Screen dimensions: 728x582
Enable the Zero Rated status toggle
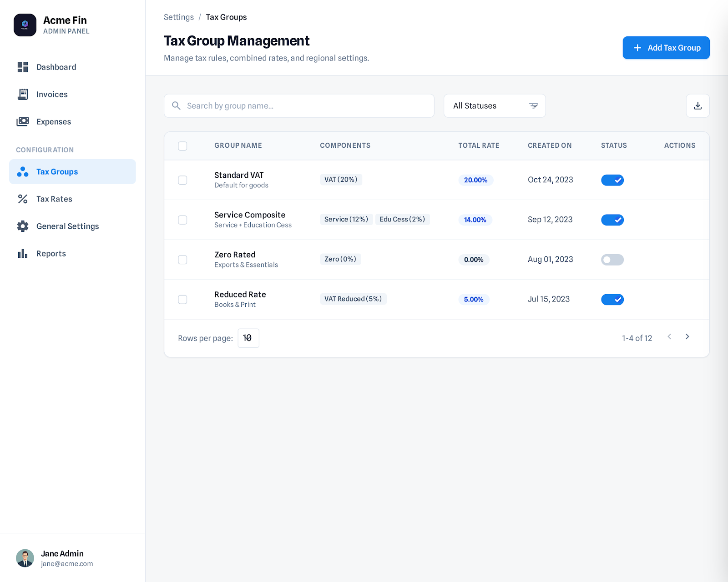(612, 260)
